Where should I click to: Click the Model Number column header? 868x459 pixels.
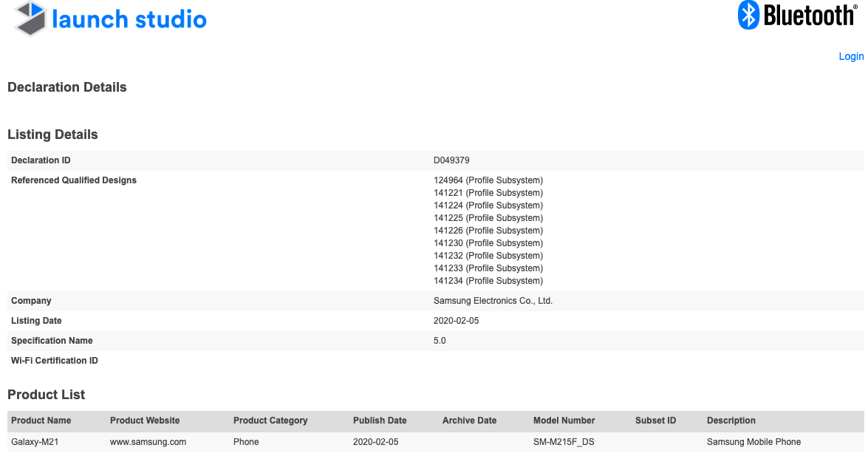564,421
